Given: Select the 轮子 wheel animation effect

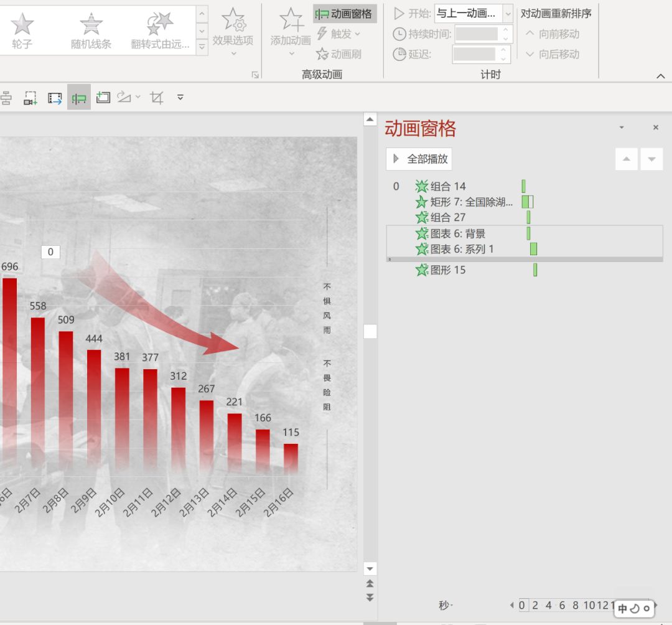Looking at the screenshot, I should click(x=22, y=31).
